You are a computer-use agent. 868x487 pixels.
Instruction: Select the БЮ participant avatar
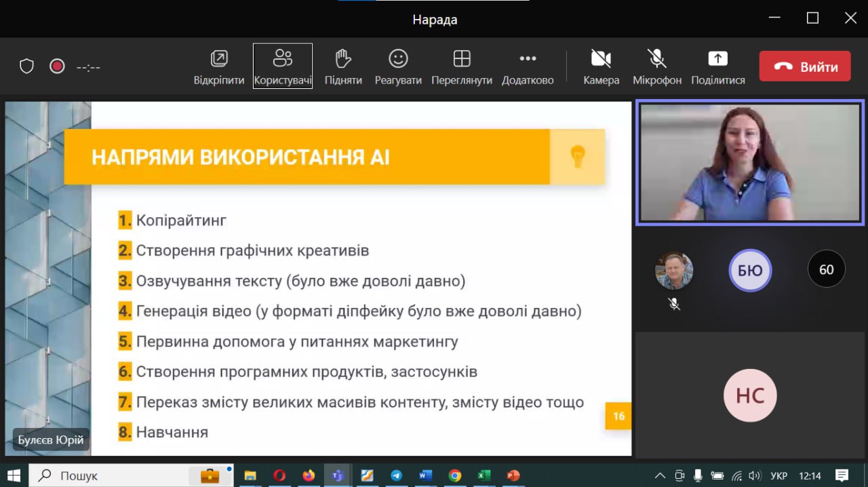[750, 271]
